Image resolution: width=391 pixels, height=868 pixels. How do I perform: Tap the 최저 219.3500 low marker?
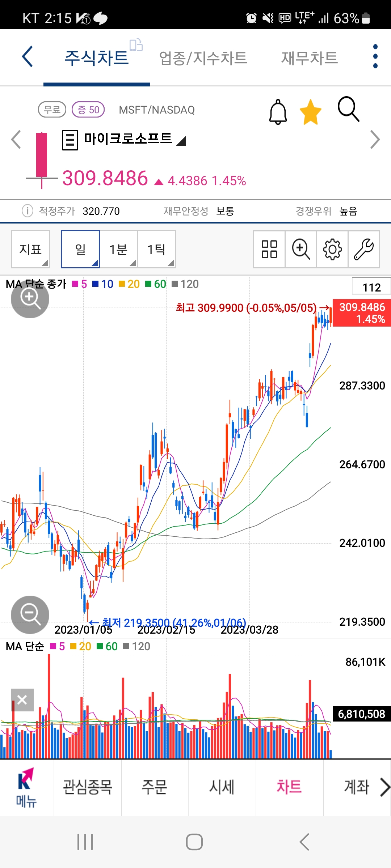click(x=167, y=623)
